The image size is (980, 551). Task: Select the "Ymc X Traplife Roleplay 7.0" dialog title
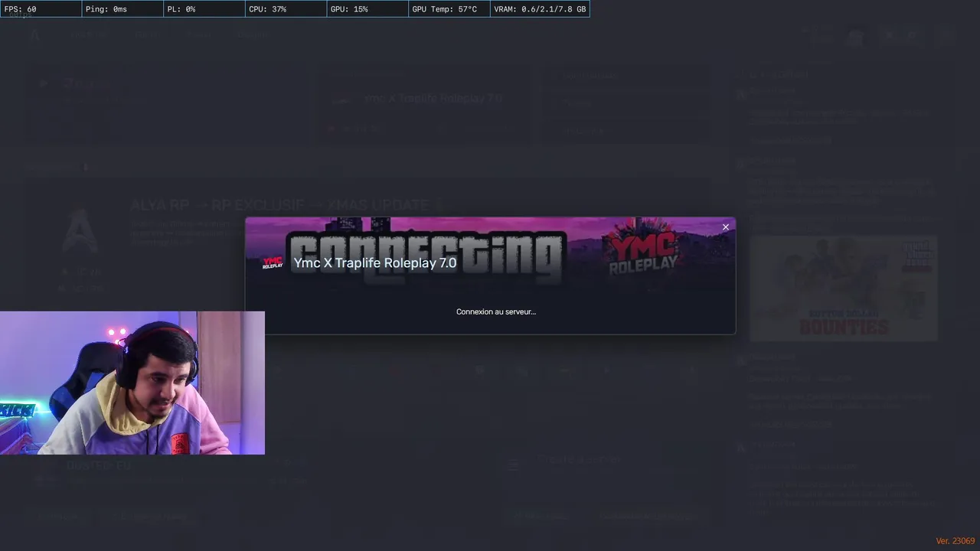point(375,262)
